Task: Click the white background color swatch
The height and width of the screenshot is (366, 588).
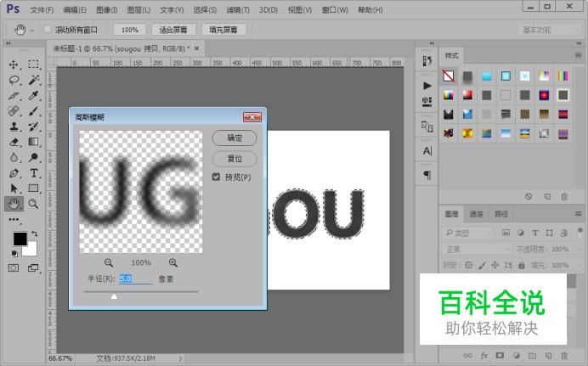Action: click(31, 251)
